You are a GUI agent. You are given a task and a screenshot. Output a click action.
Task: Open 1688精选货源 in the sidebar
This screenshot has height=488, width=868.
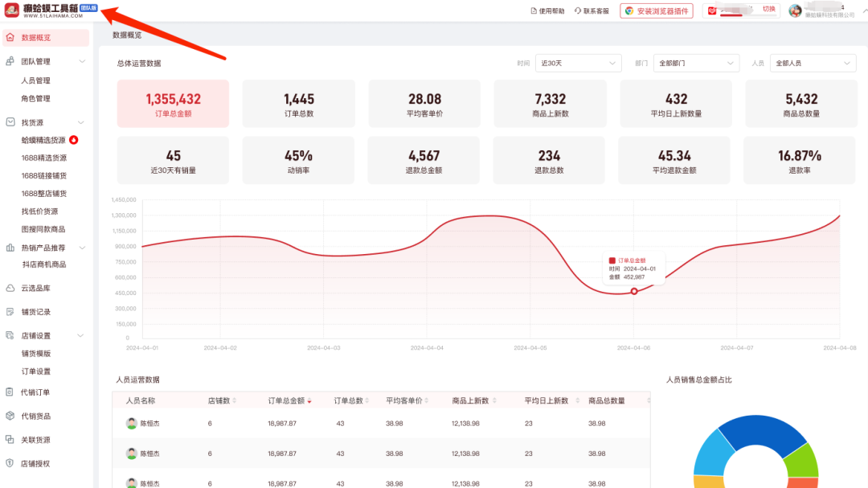[44, 158]
